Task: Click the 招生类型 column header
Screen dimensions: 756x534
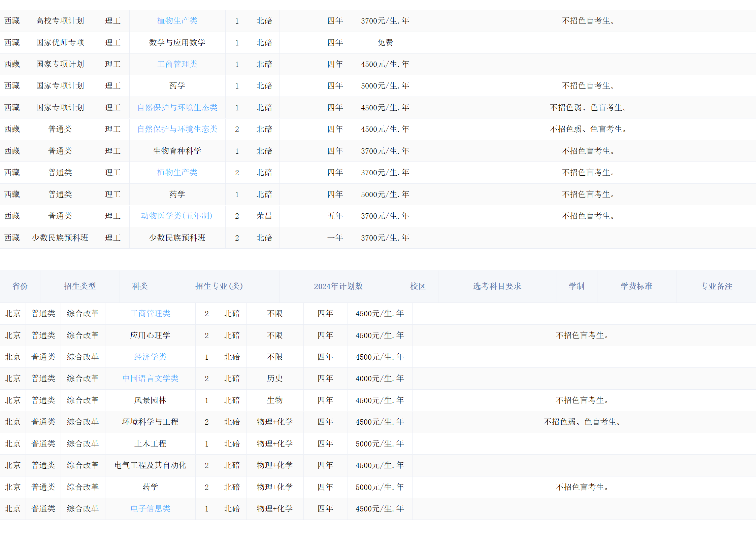Action: (x=80, y=286)
